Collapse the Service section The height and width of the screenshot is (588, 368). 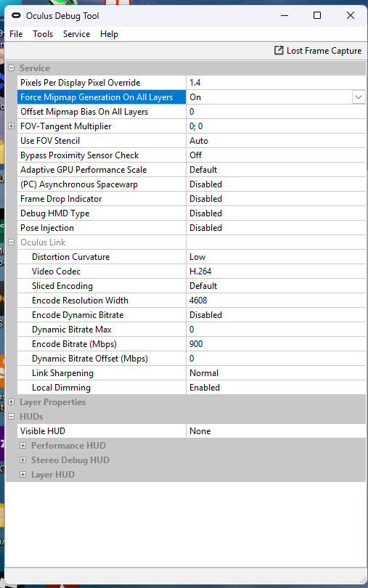(12, 68)
